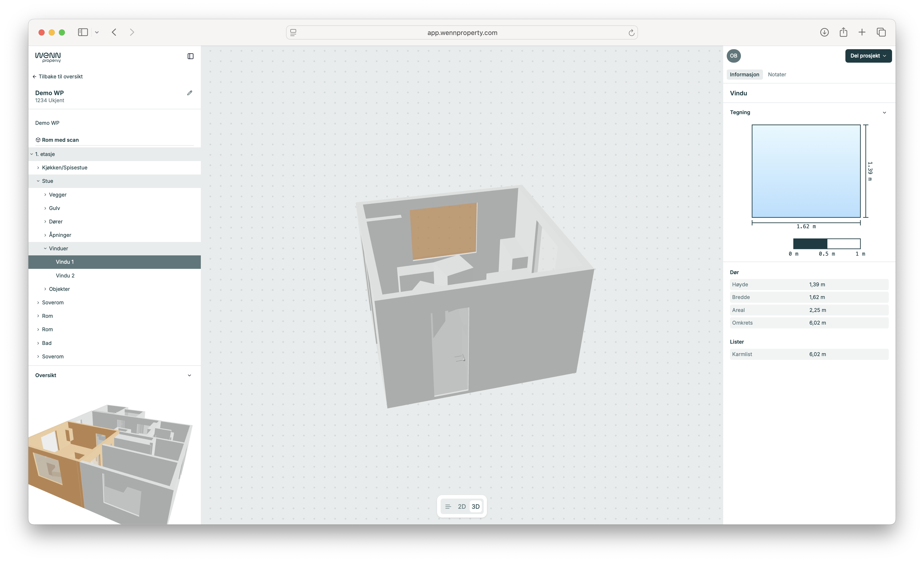The image size is (924, 562).
Task: Collapse the Tegning section chevron
Action: coord(884,113)
